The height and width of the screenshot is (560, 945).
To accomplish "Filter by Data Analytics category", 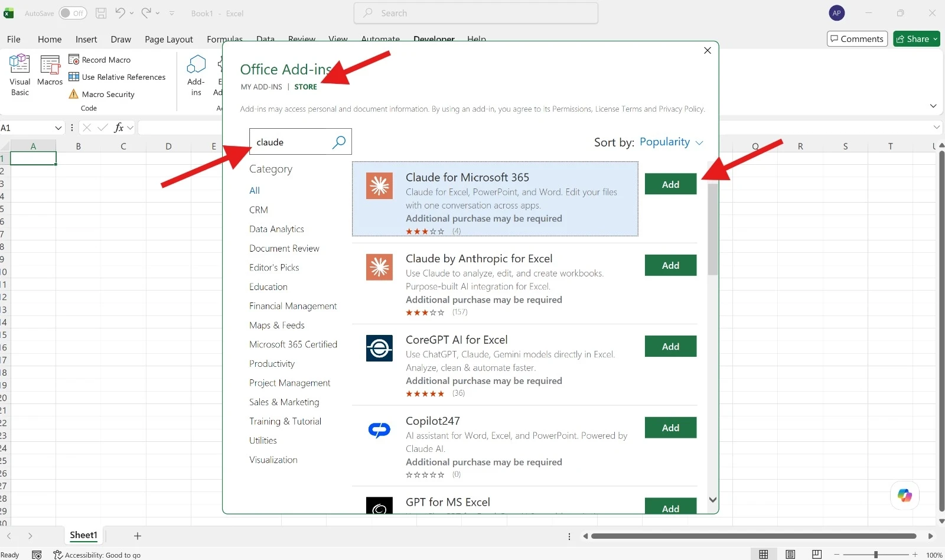I will (x=276, y=229).
